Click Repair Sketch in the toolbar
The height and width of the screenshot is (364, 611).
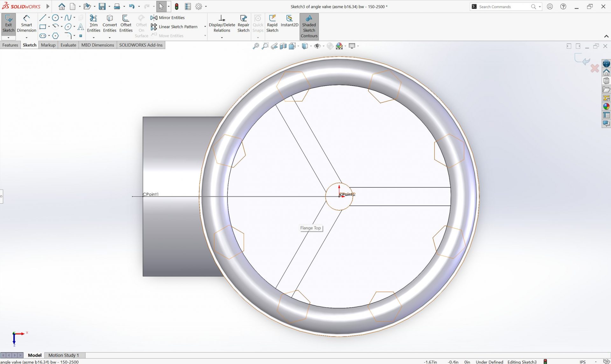point(243,24)
